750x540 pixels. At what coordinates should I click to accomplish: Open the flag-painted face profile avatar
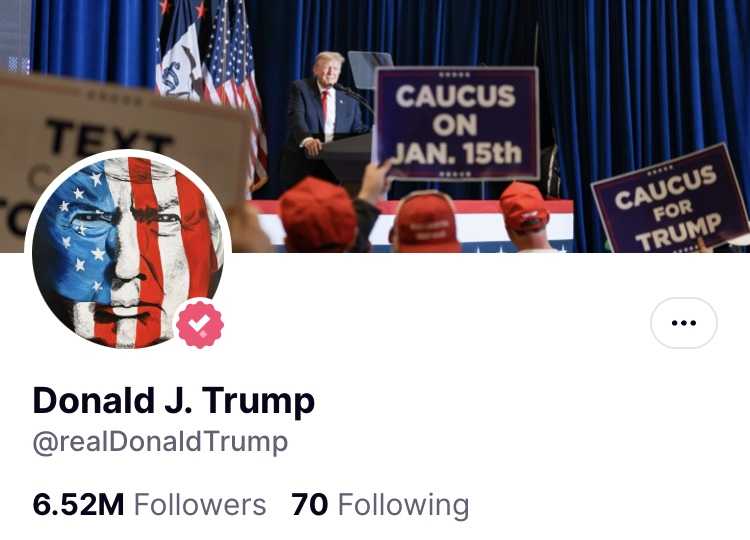pyautogui.click(x=128, y=252)
